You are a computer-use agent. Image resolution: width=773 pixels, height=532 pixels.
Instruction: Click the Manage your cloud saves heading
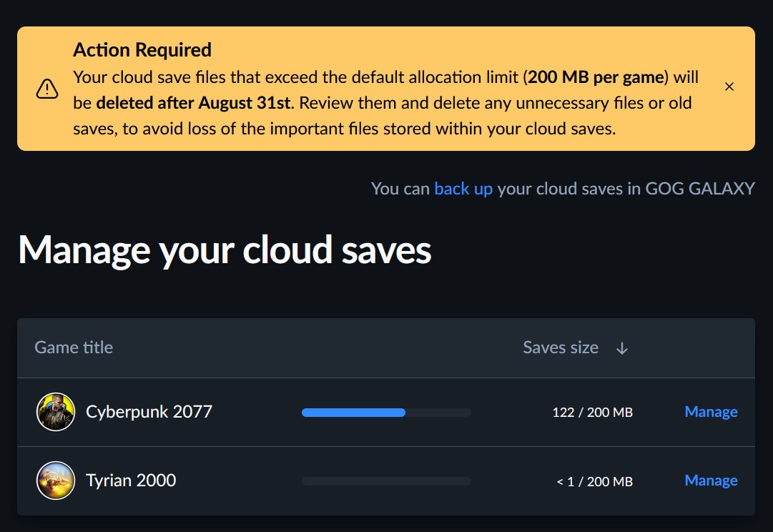tap(225, 252)
